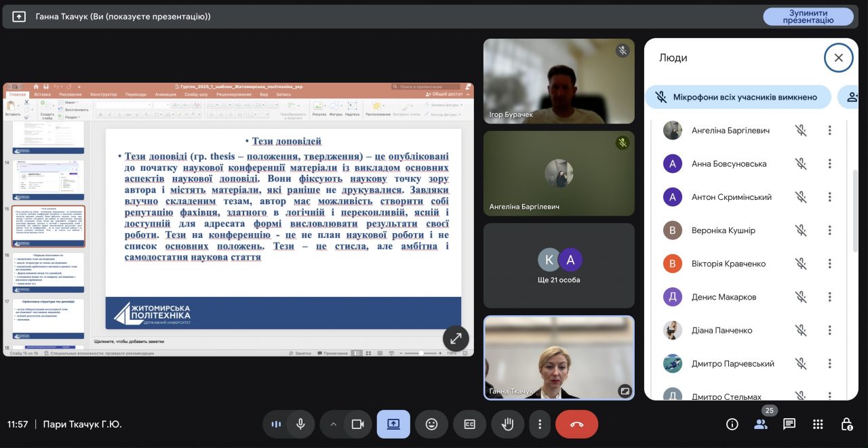The image size is (868, 448).
Task: Open more options three-dot menu in bottom bar
Action: (540, 424)
